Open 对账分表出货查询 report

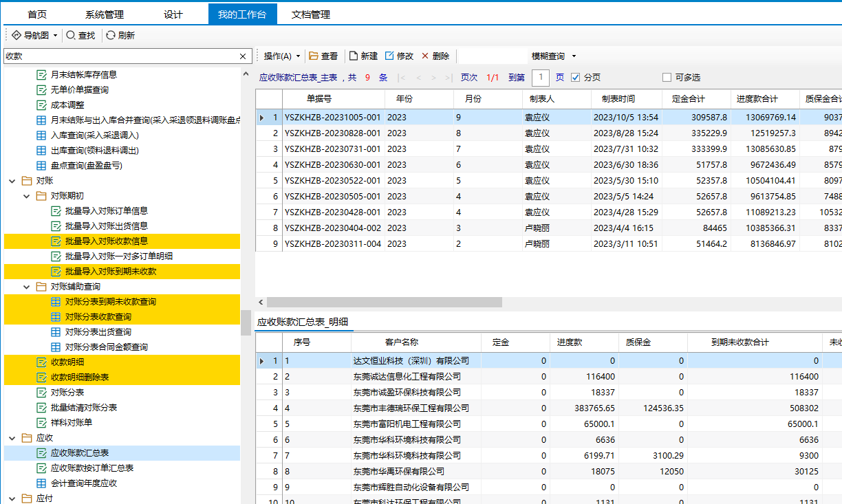pyautogui.click(x=98, y=332)
